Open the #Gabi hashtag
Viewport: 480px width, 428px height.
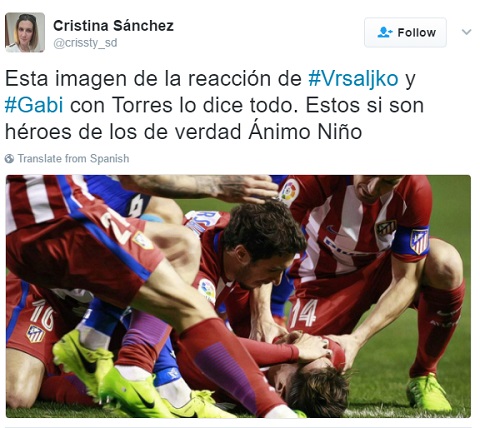coord(34,105)
